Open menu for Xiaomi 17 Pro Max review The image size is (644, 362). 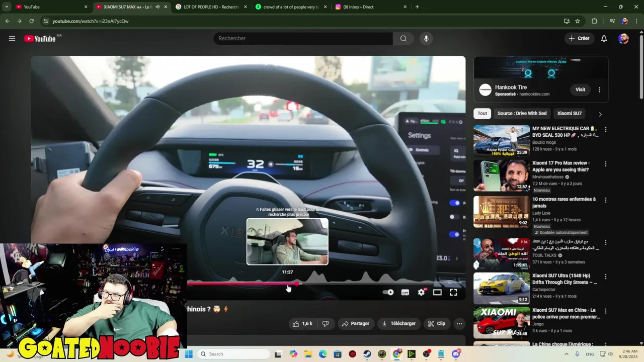click(x=606, y=164)
